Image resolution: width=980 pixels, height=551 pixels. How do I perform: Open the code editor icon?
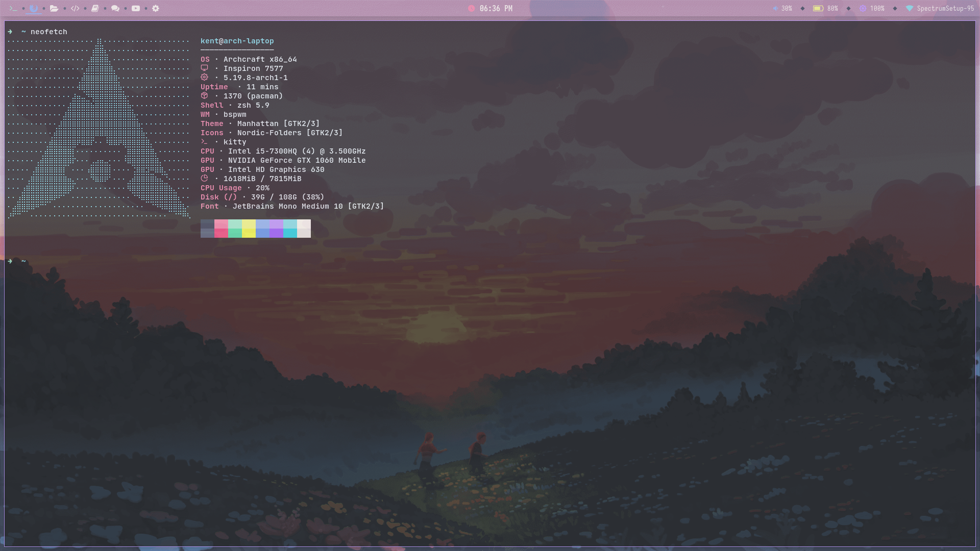click(75, 8)
